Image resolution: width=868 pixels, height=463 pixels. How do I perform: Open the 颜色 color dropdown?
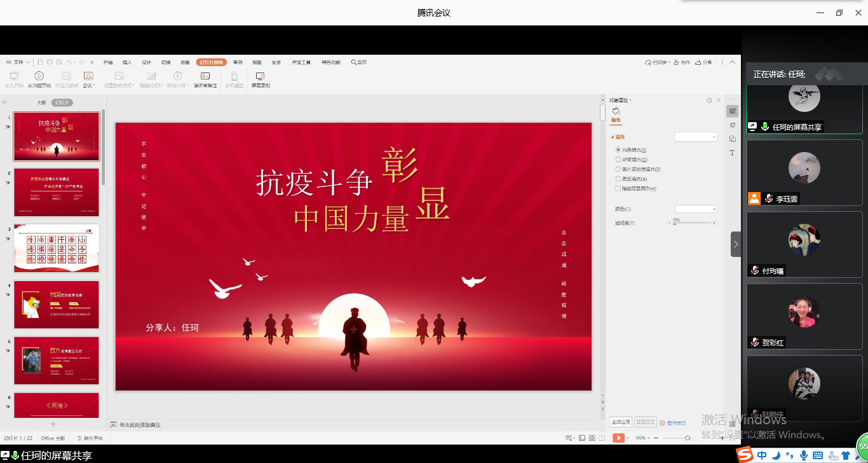click(696, 209)
